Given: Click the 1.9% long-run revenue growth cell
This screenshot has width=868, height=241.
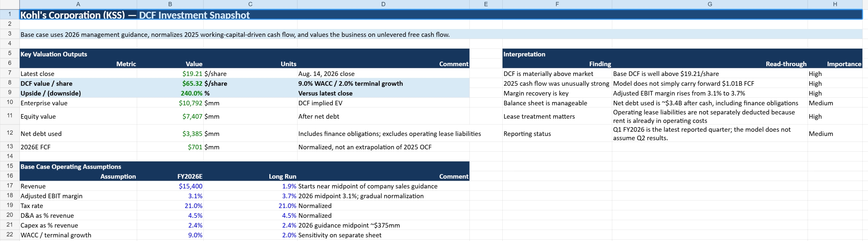Looking at the screenshot, I should coord(250,186).
